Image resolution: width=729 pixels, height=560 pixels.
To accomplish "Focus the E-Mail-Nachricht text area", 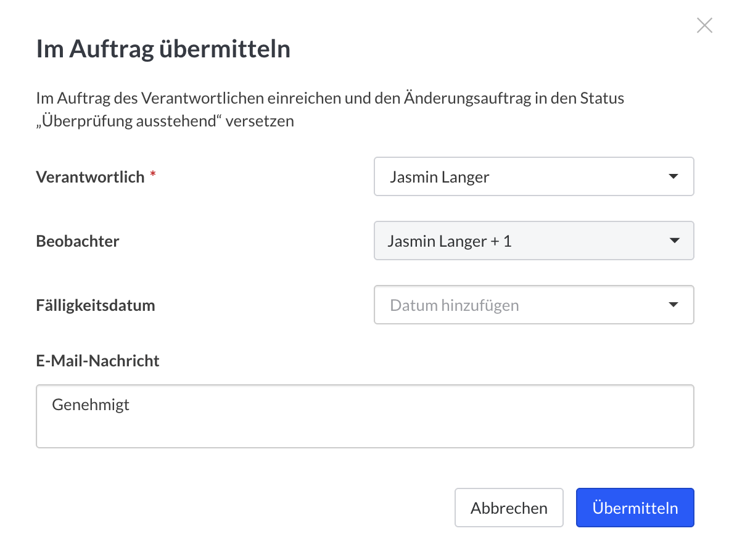I will click(x=365, y=416).
